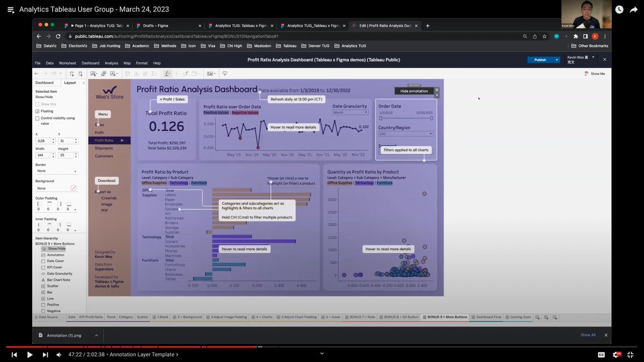Seek on the YouTube progress bar
The height and width of the screenshot is (362, 644).
322,346
